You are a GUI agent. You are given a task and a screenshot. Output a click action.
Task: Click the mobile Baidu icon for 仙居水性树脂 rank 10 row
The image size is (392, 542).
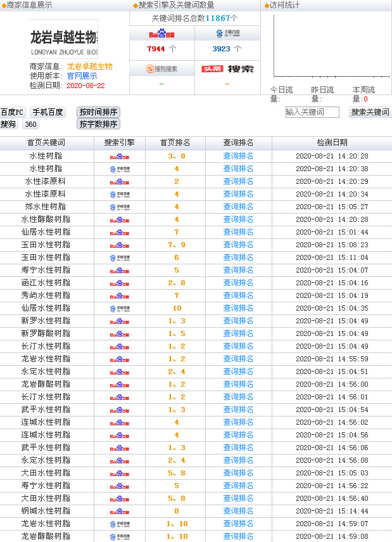pos(120,308)
